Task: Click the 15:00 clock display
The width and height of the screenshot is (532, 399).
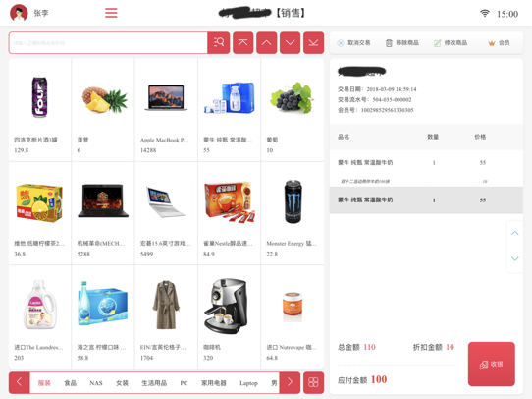Action: (x=507, y=14)
